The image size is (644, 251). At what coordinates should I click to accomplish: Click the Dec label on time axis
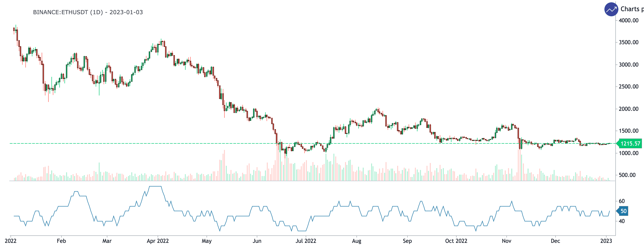pyautogui.click(x=555, y=241)
